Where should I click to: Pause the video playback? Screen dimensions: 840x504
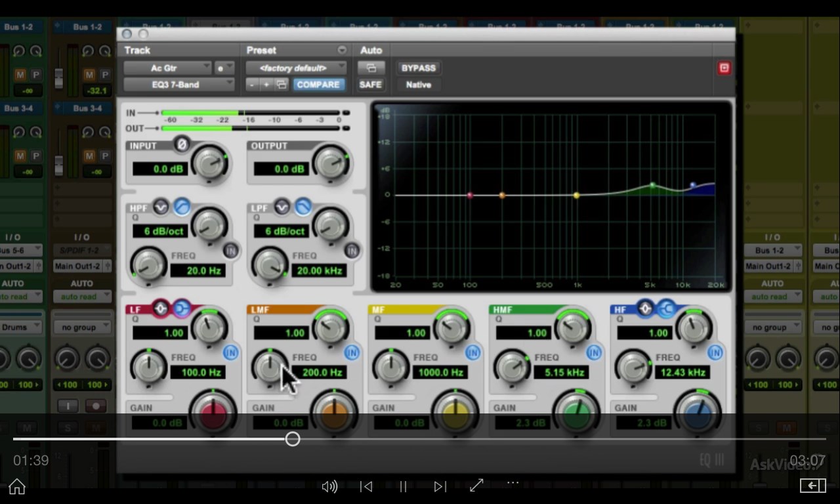(x=403, y=486)
